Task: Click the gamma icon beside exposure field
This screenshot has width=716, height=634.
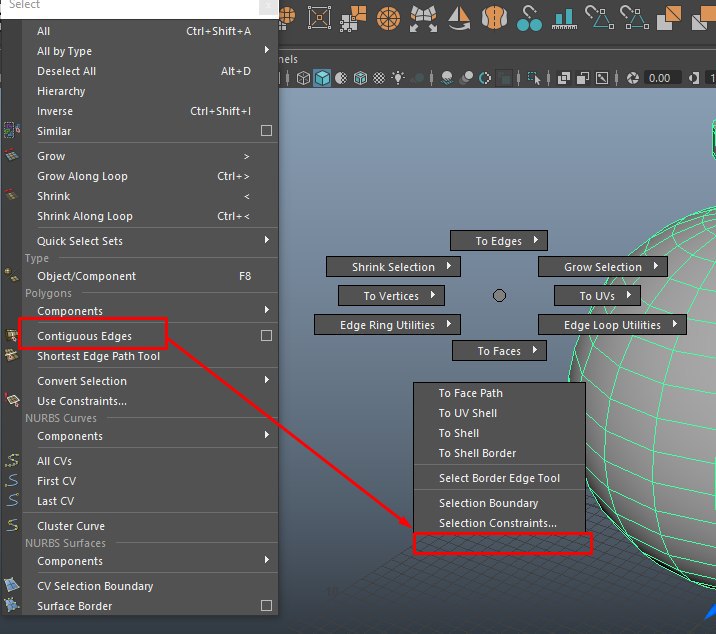Action: point(694,78)
